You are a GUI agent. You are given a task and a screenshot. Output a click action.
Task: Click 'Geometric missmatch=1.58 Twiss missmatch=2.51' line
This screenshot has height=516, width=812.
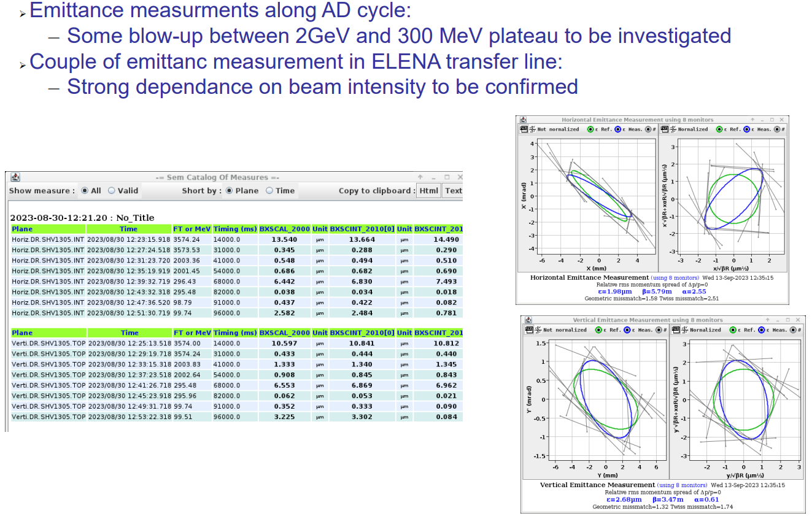(x=651, y=299)
